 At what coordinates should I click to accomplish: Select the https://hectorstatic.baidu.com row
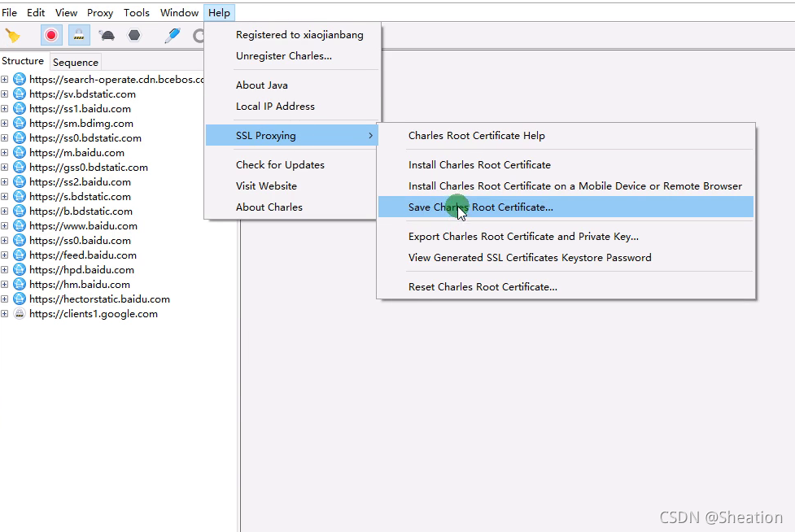[99, 299]
